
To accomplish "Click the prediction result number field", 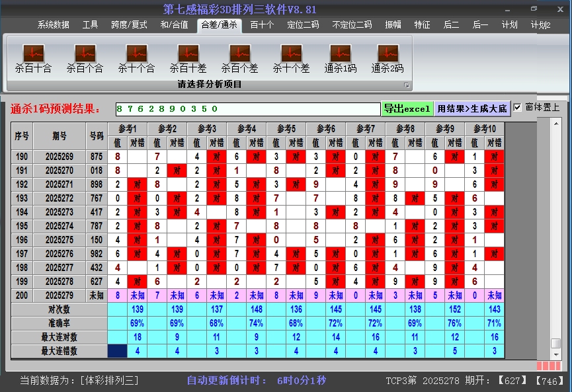I will click(247, 109).
